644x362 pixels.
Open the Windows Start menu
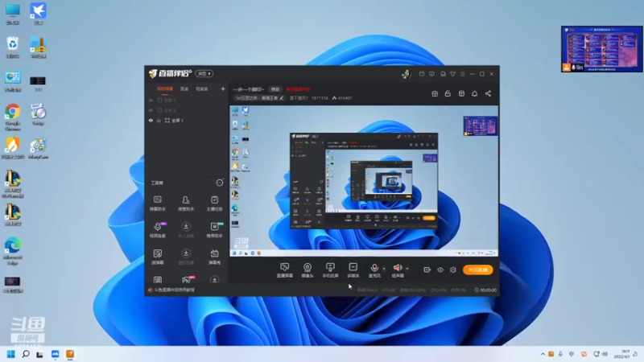(x=10, y=354)
